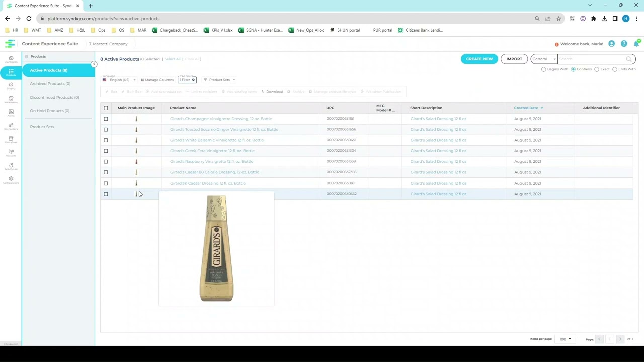
Task: Open a new browser tab
Action: click(91, 6)
